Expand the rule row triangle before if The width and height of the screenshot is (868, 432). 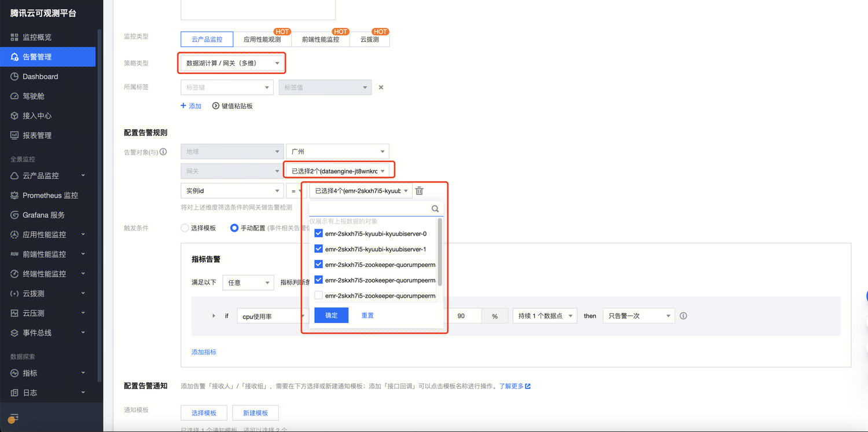(214, 316)
